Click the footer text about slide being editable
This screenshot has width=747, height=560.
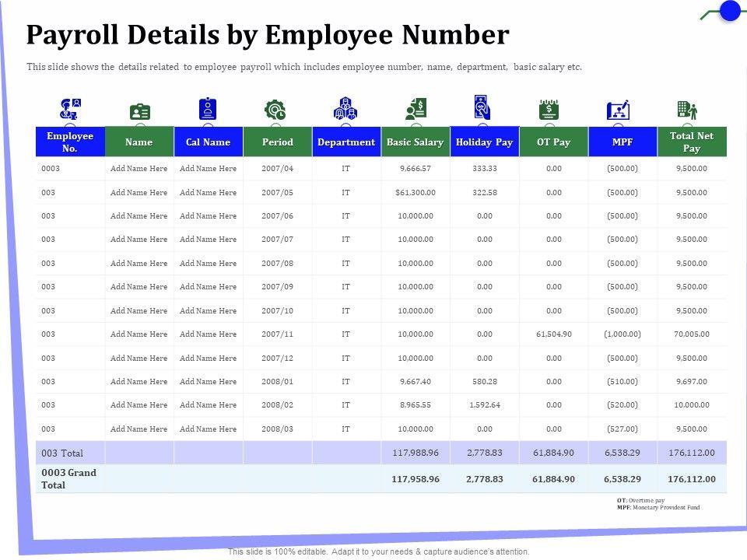379,551
